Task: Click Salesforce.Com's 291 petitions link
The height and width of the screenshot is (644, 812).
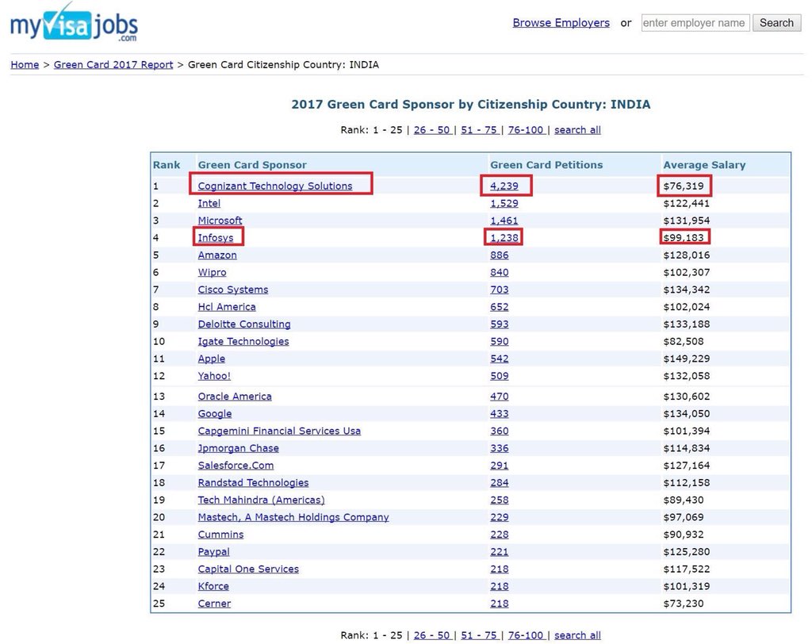Action: [500, 466]
